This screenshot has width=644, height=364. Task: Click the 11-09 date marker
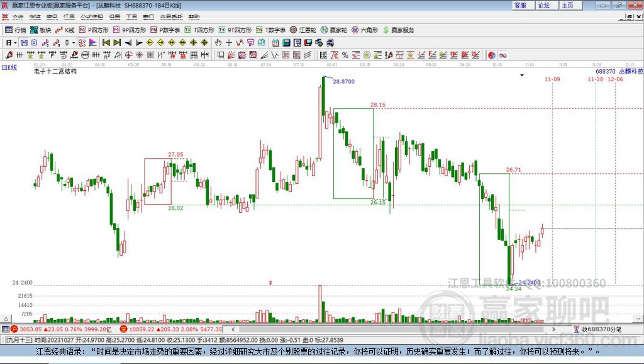[552, 79]
